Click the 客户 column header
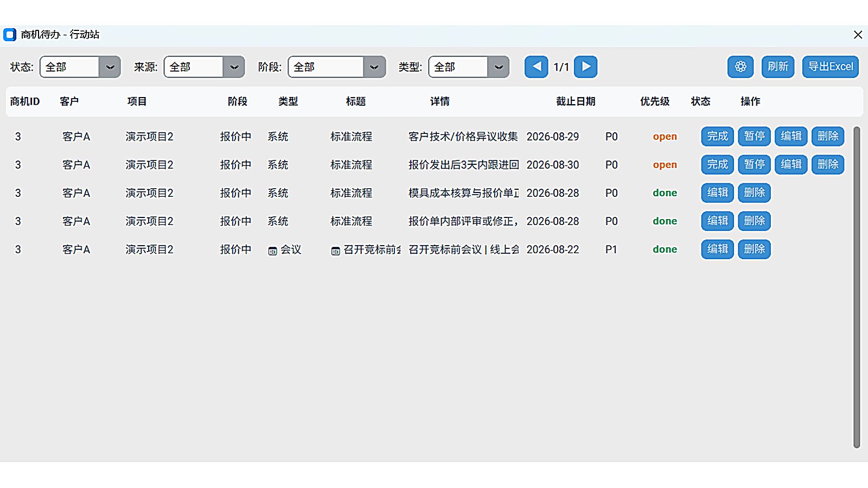 coord(69,101)
